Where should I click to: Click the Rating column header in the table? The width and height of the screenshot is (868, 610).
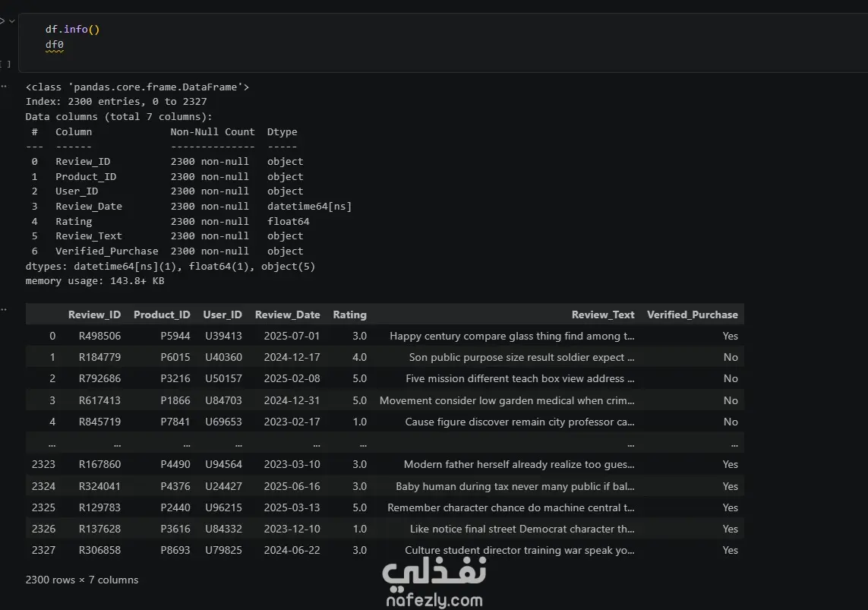pos(349,314)
